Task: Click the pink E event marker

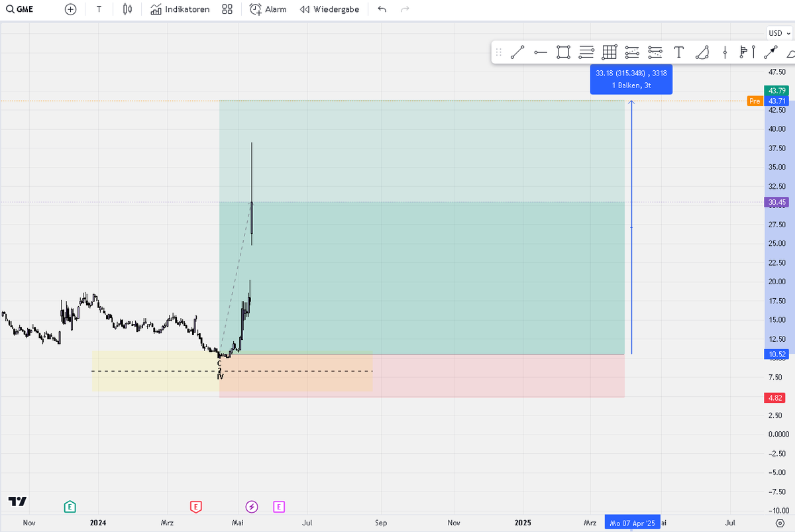Action: click(x=279, y=507)
